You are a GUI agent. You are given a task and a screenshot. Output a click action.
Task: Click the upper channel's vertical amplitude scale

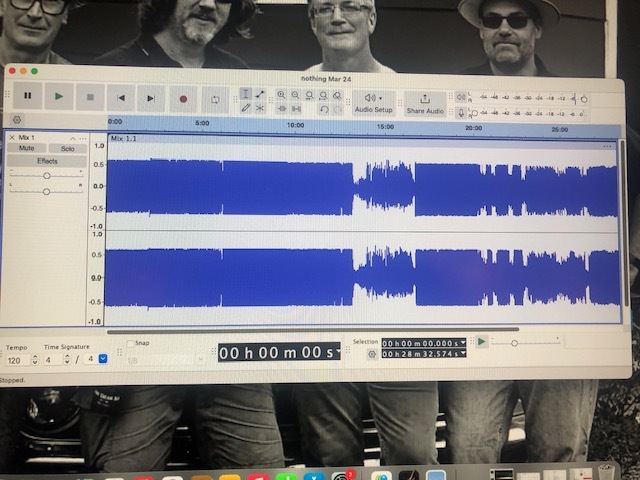point(98,187)
